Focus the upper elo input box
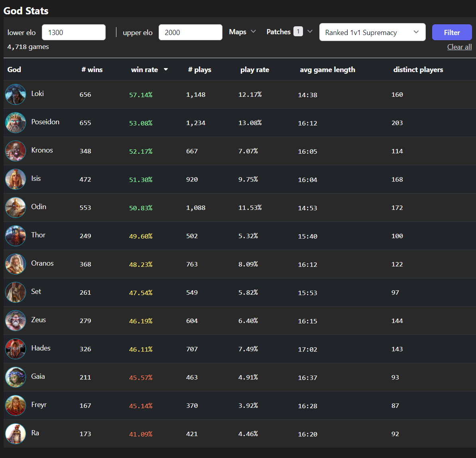The height and width of the screenshot is (458, 476). pos(190,32)
